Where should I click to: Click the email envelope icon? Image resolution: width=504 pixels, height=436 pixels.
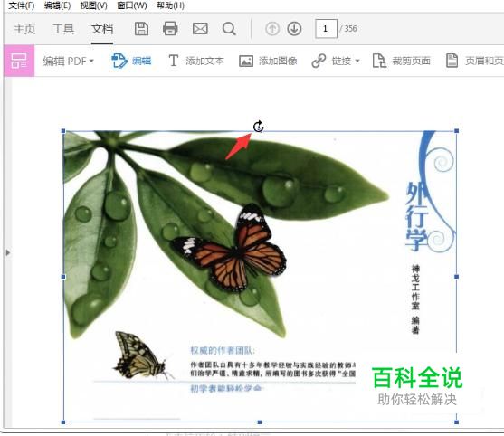point(200,29)
